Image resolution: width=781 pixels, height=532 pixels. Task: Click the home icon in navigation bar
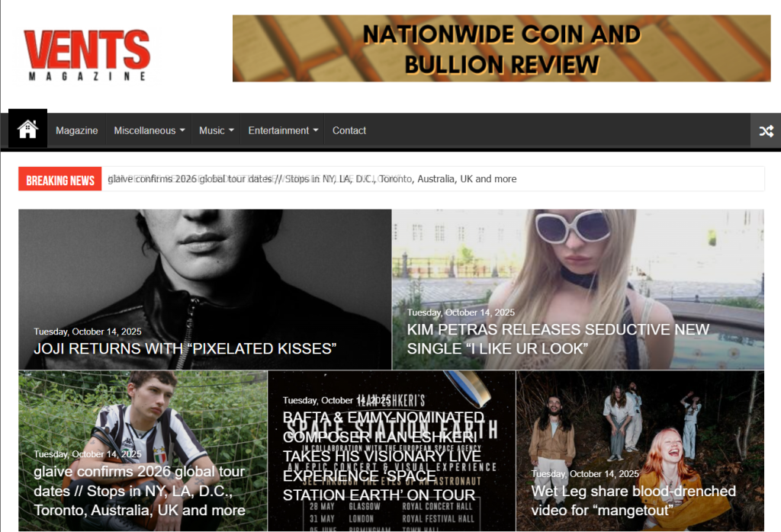point(28,129)
